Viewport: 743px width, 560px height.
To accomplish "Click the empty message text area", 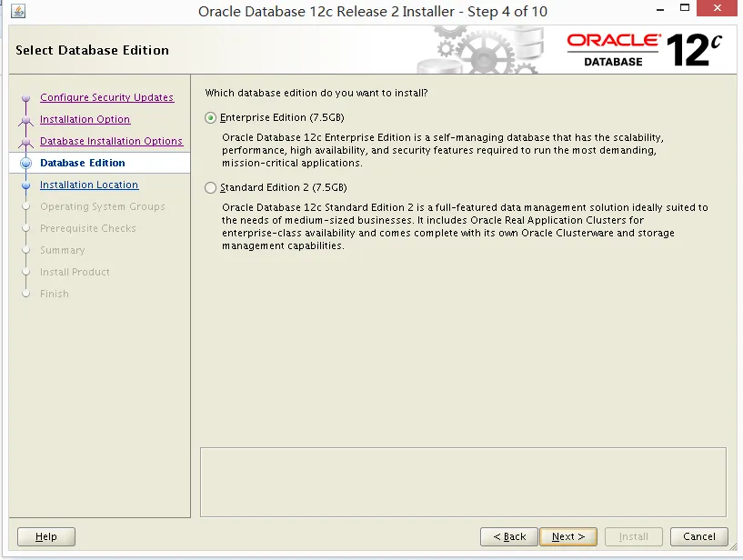I will pyautogui.click(x=463, y=483).
